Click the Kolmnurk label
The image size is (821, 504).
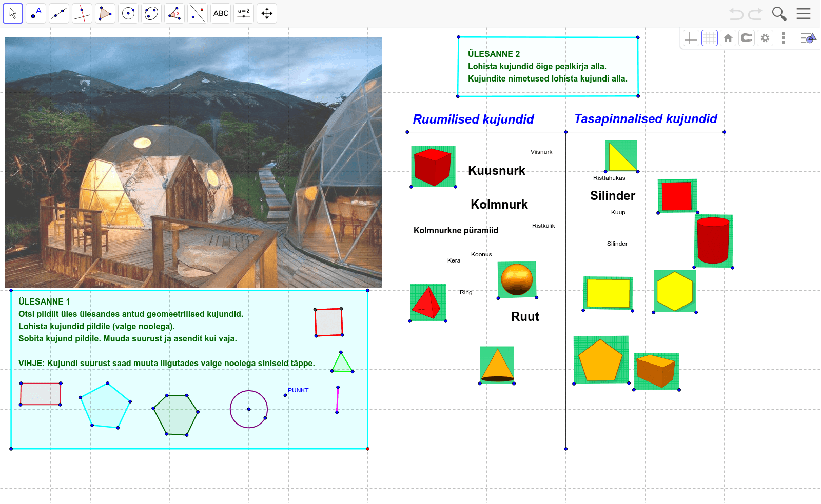[499, 205]
